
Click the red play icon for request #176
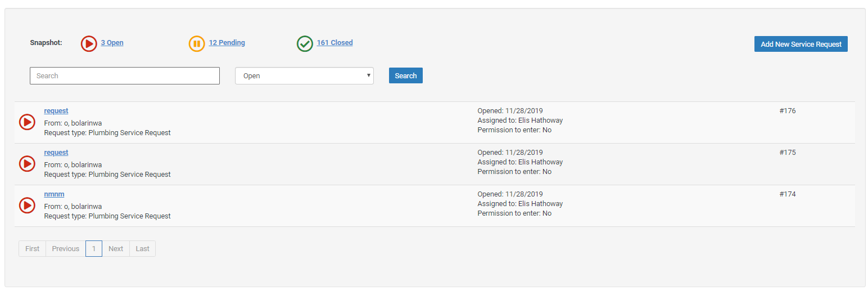[27, 122]
